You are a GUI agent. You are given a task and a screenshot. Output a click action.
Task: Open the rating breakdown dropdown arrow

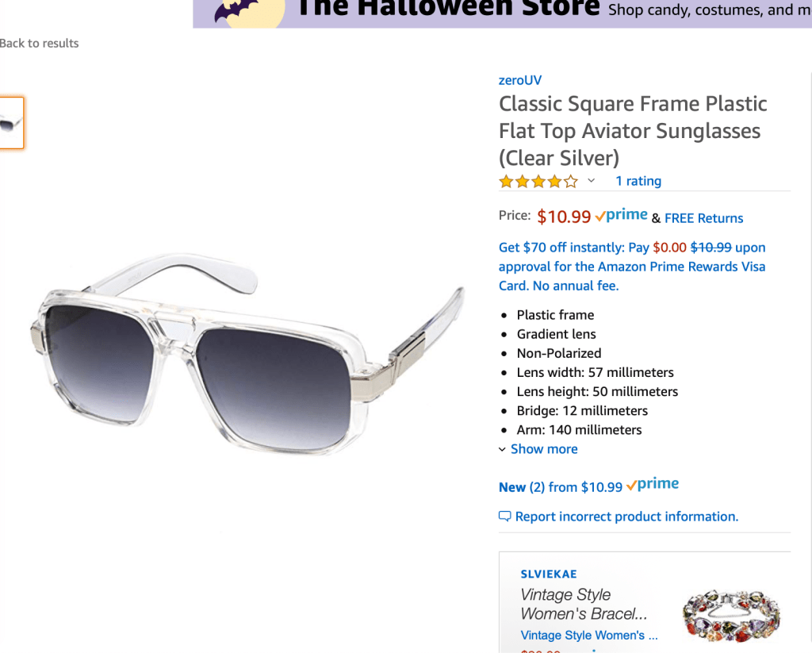[592, 181]
